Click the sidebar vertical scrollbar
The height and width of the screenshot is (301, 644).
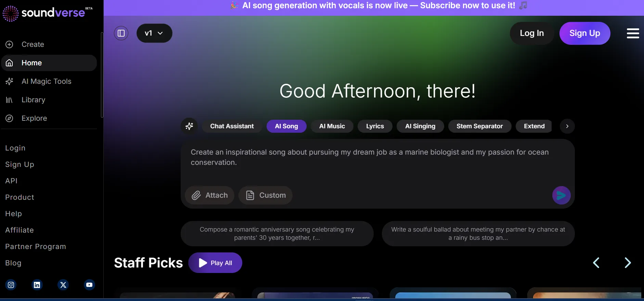(x=102, y=75)
